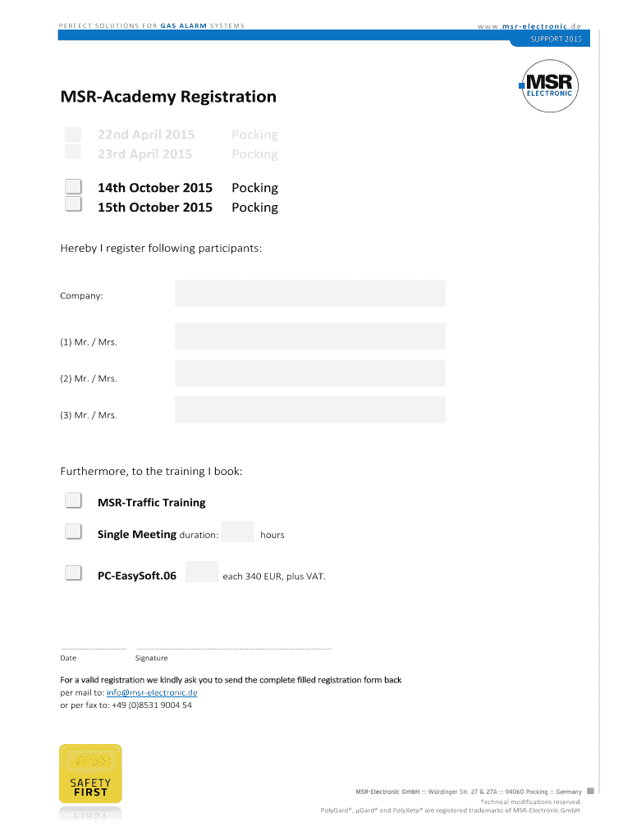
Task: Click the Company input field
Action: pyautogui.click(x=309, y=293)
